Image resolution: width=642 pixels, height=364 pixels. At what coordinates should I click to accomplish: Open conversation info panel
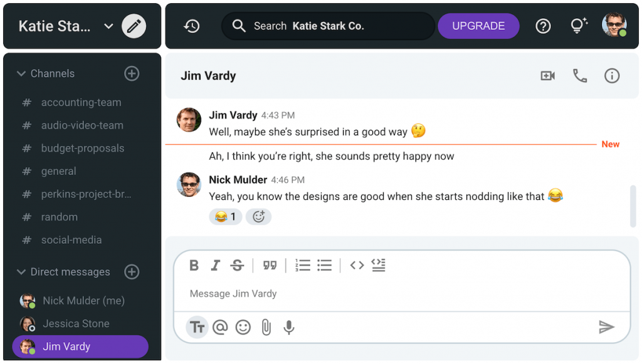click(x=611, y=76)
